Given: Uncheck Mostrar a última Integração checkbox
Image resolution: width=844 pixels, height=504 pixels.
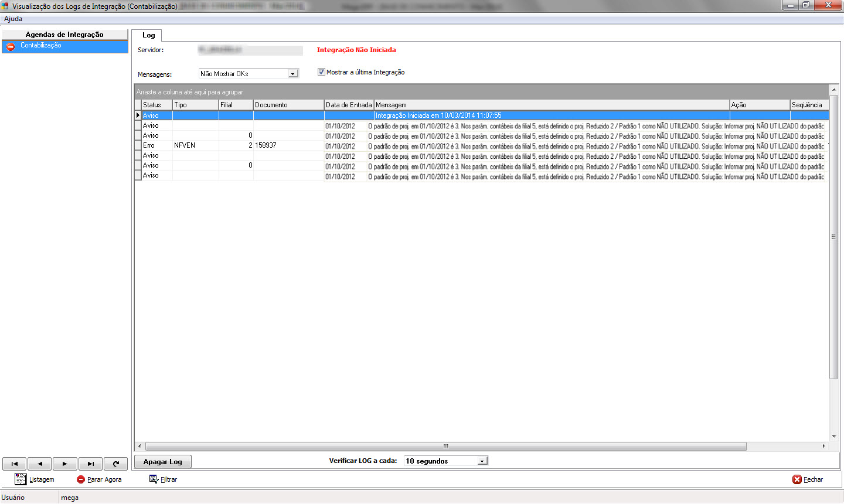Looking at the screenshot, I should [321, 72].
